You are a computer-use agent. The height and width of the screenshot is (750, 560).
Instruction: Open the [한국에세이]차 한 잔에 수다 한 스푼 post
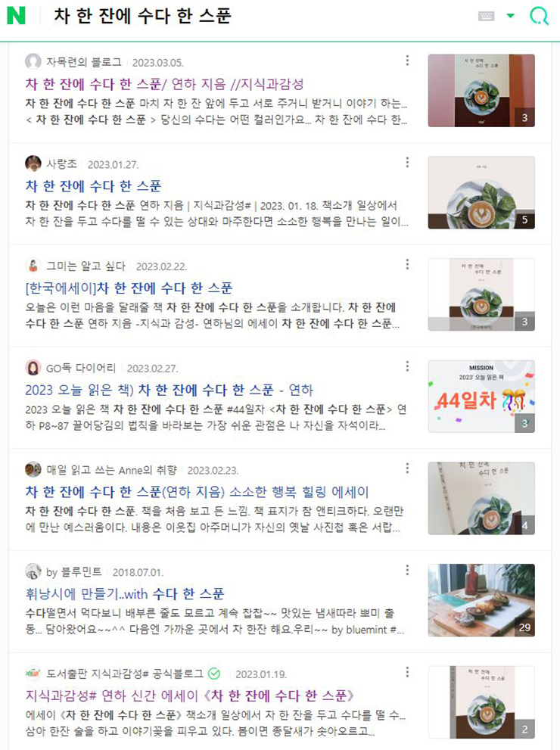tap(129, 288)
